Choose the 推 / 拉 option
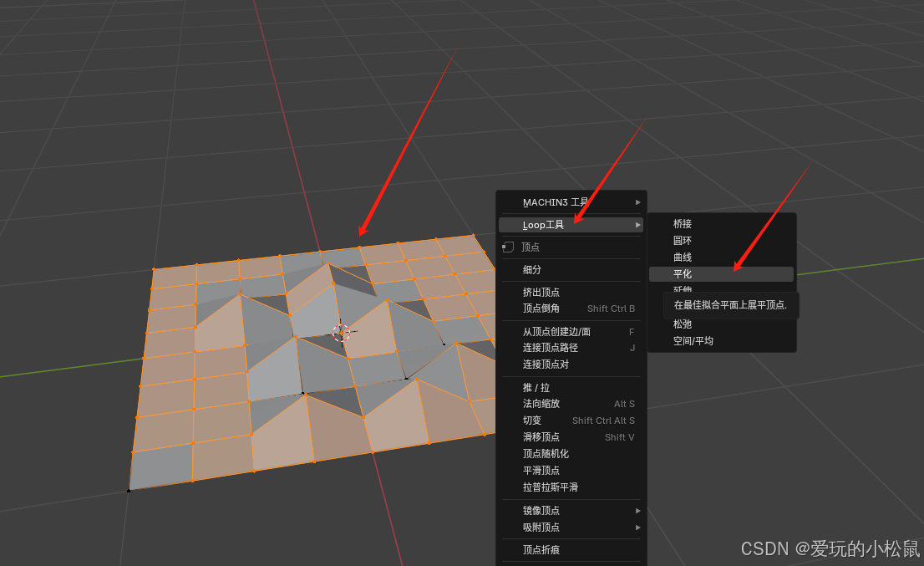 571,387
